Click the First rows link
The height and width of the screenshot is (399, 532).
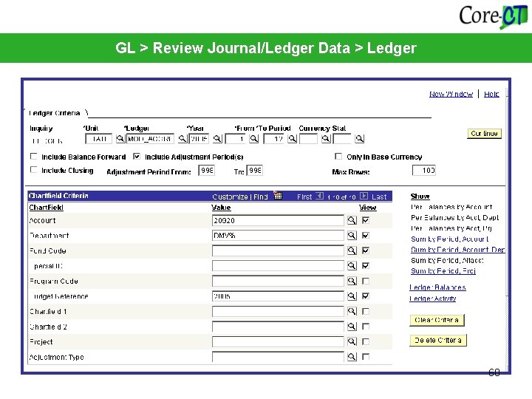tap(304, 197)
